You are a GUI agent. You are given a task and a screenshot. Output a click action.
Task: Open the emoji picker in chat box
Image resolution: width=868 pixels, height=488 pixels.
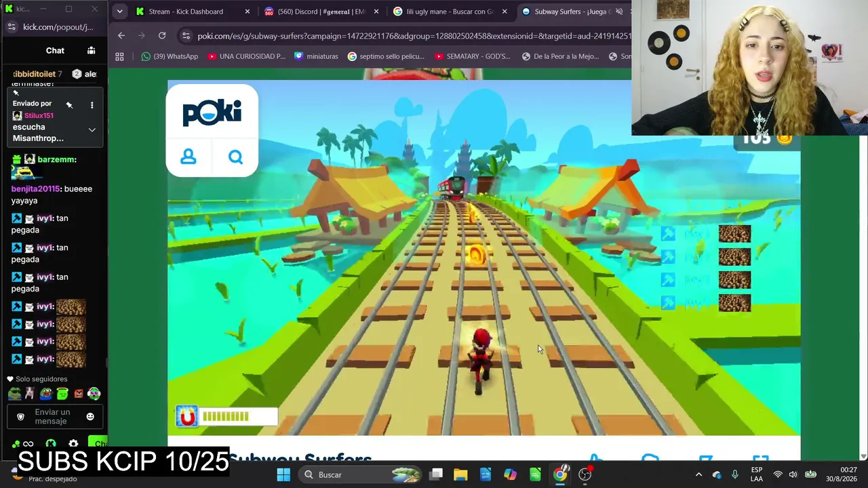90,416
